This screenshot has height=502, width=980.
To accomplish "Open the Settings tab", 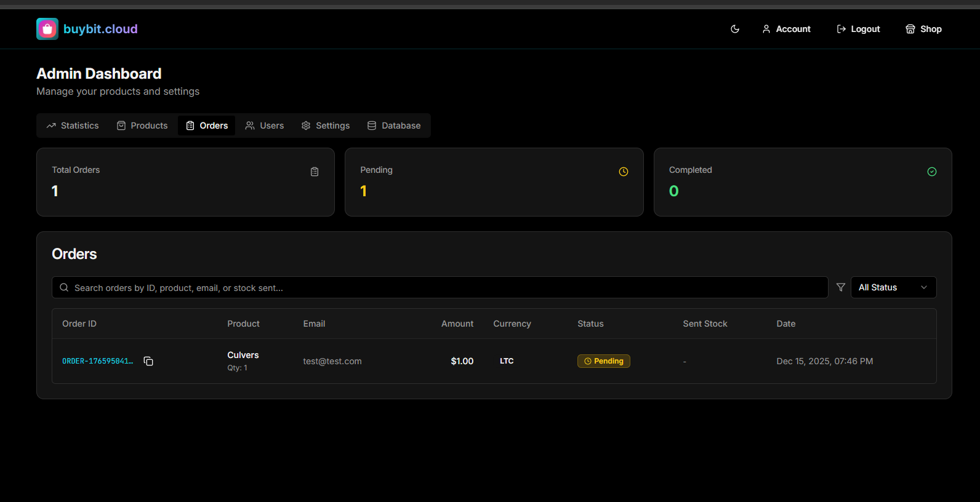I will tap(326, 125).
